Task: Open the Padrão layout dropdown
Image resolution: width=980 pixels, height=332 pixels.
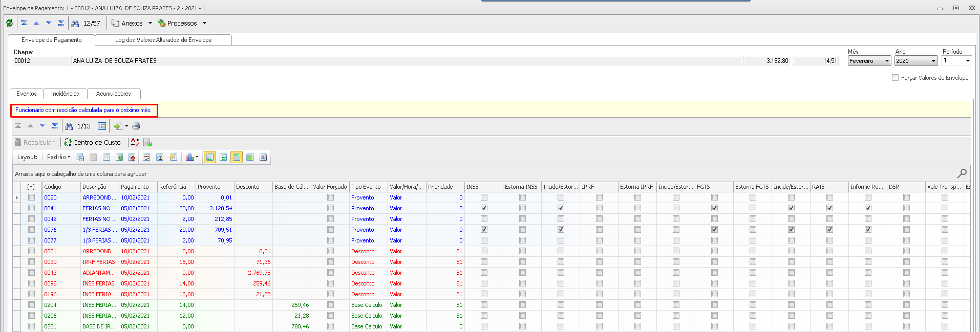Action: (58, 157)
